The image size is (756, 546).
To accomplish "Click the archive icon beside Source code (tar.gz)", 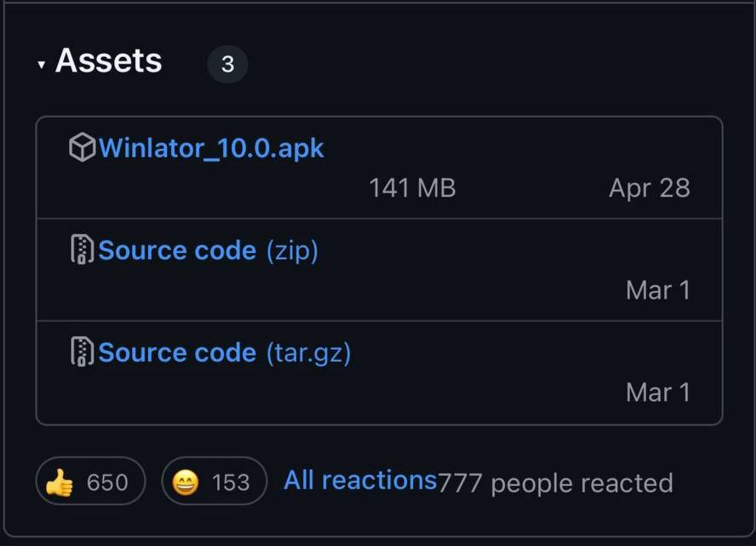I will coord(82,351).
